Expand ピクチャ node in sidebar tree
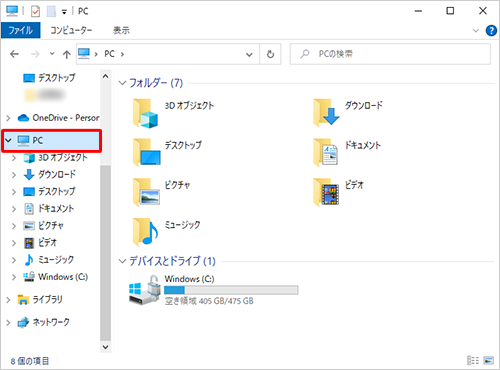The image size is (500, 370). click(x=14, y=226)
